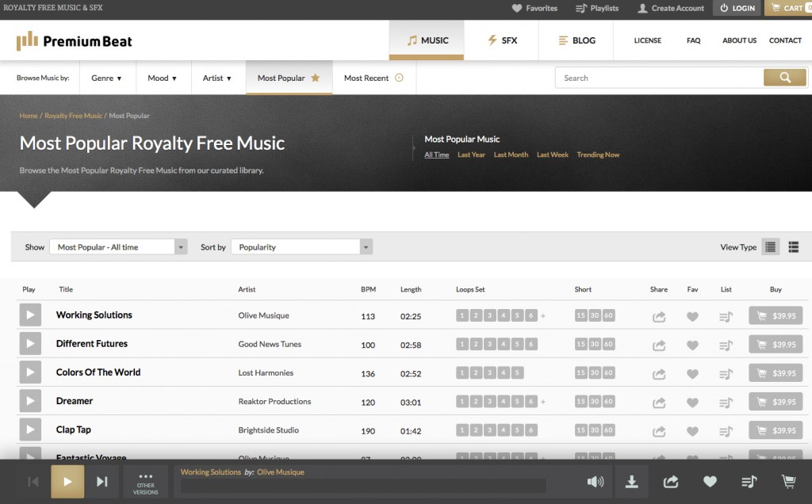
Task: Open Other Versions in player bar
Action: [146, 483]
